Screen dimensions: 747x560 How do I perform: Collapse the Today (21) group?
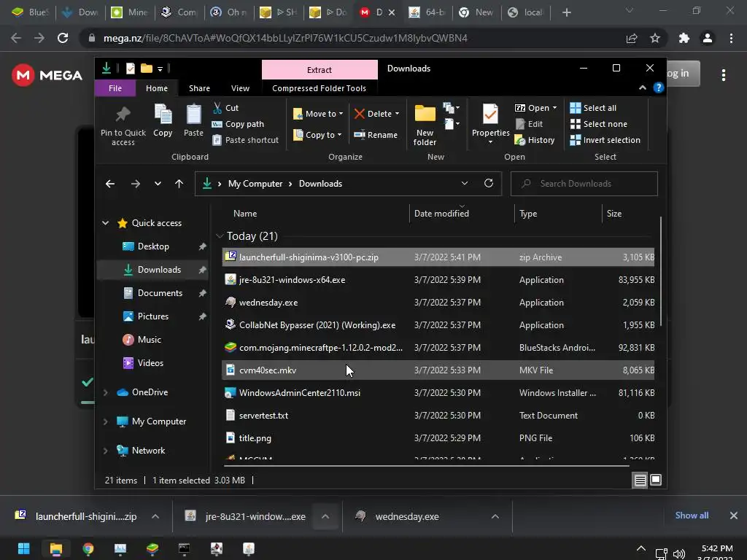(220, 236)
